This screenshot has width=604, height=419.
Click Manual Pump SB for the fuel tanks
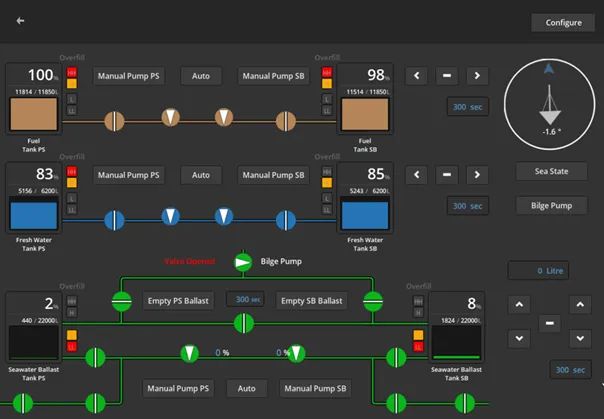(x=273, y=76)
